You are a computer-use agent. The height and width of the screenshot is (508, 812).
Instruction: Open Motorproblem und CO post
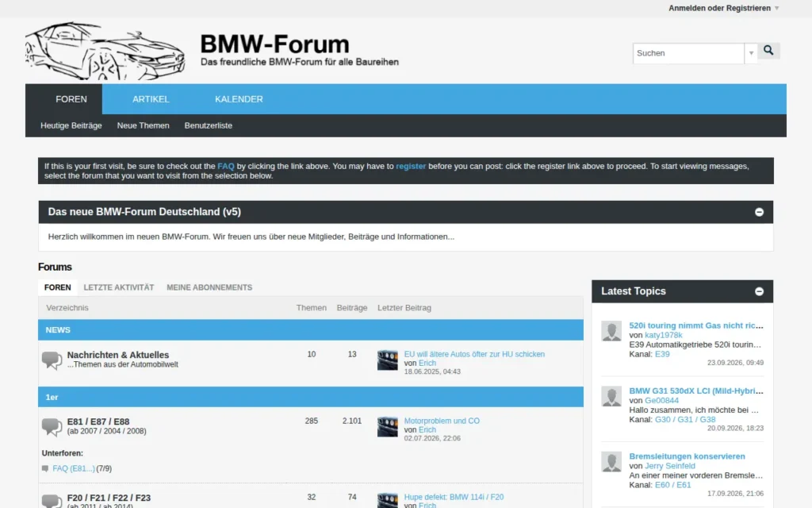442,421
